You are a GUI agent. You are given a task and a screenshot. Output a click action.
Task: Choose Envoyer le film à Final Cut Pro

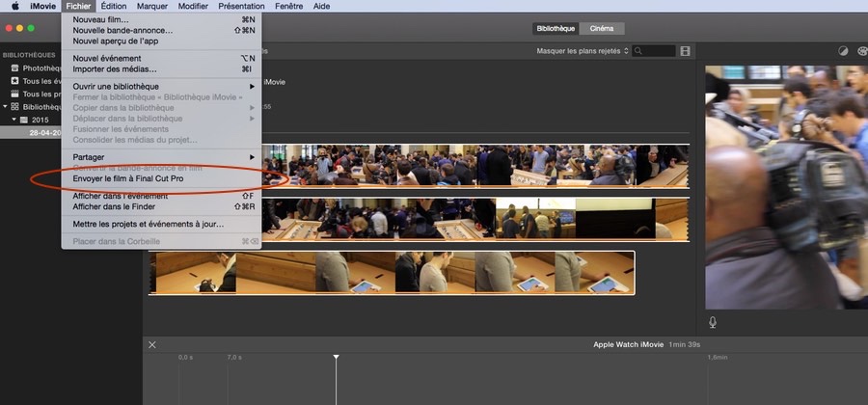point(161,178)
